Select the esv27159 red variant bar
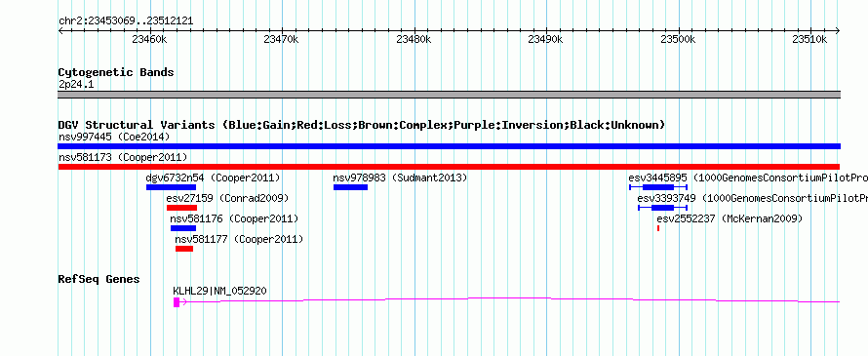Screen dimensions: 868x356 (181, 208)
